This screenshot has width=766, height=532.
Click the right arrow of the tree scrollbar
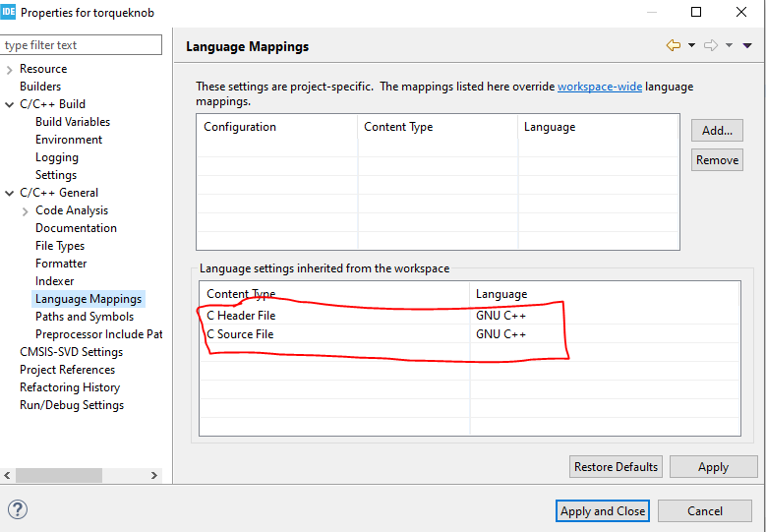(x=153, y=475)
